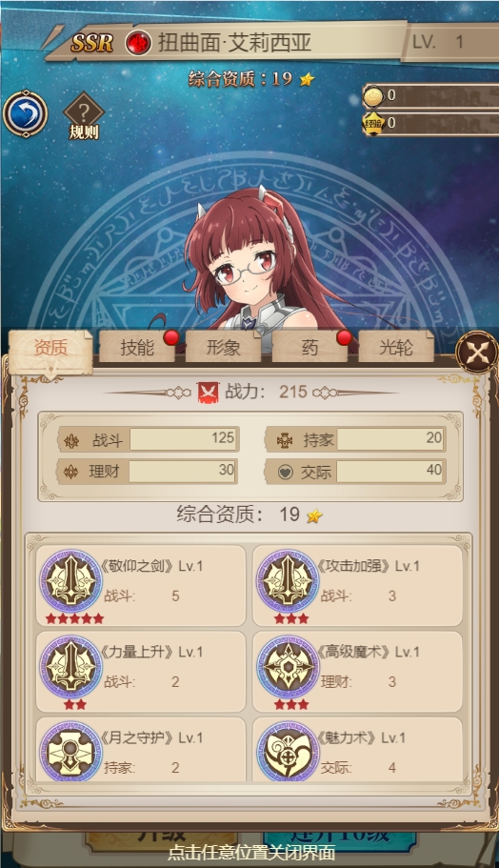
Task: Click the red character attribute badge
Action: [138, 43]
